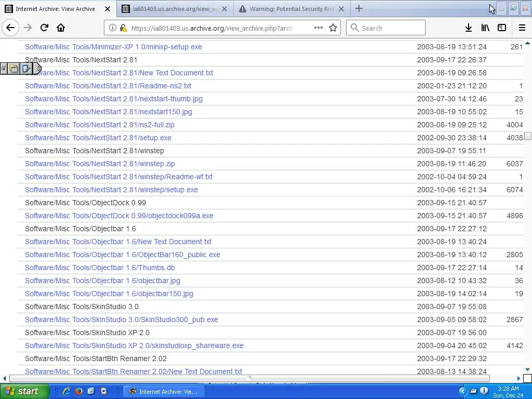
Task: Click the vertical scrollbar thumb
Action: coord(528,136)
